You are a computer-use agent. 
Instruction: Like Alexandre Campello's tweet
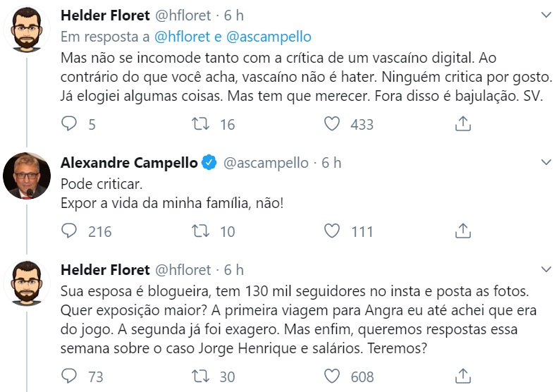332,231
